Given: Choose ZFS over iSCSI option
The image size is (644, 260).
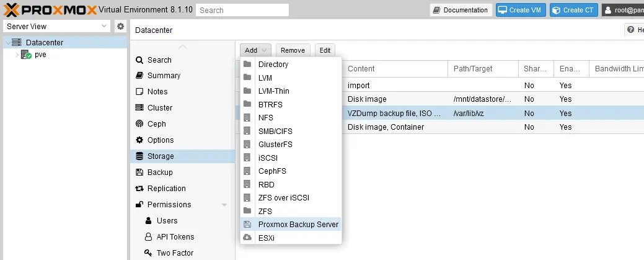Looking at the screenshot, I should [x=291, y=198].
